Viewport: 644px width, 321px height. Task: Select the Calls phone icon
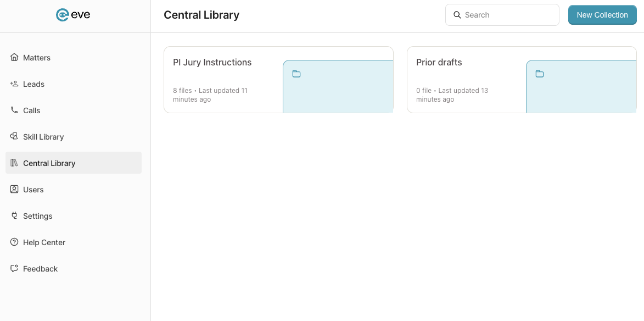14,110
